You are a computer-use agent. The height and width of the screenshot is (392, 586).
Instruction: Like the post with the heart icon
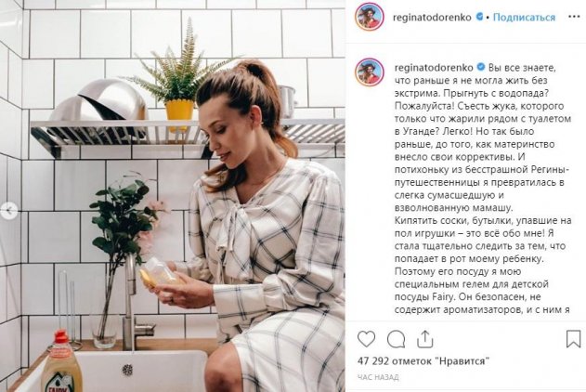[x=366, y=339]
